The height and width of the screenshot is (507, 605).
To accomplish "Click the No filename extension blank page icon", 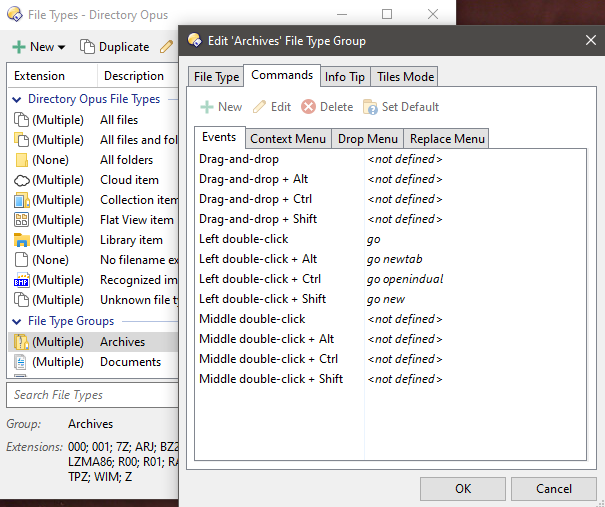I will 21,260.
